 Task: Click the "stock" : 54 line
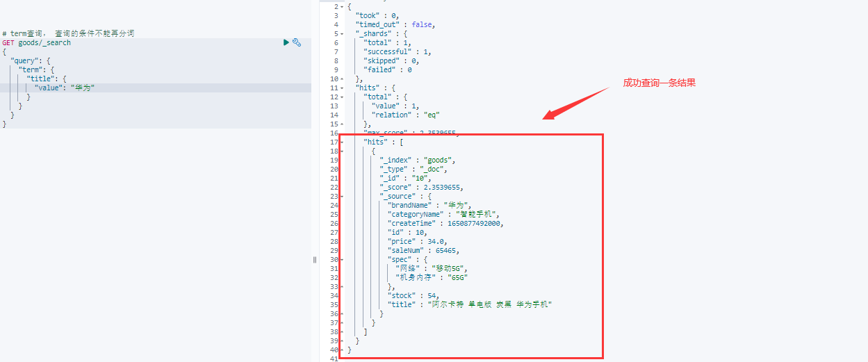click(x=413, y=295)
